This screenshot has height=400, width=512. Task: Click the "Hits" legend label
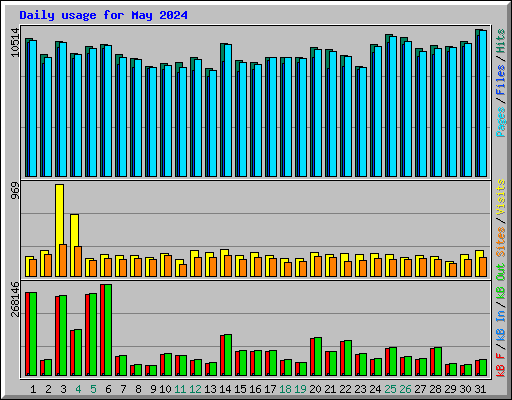(500, 41)
